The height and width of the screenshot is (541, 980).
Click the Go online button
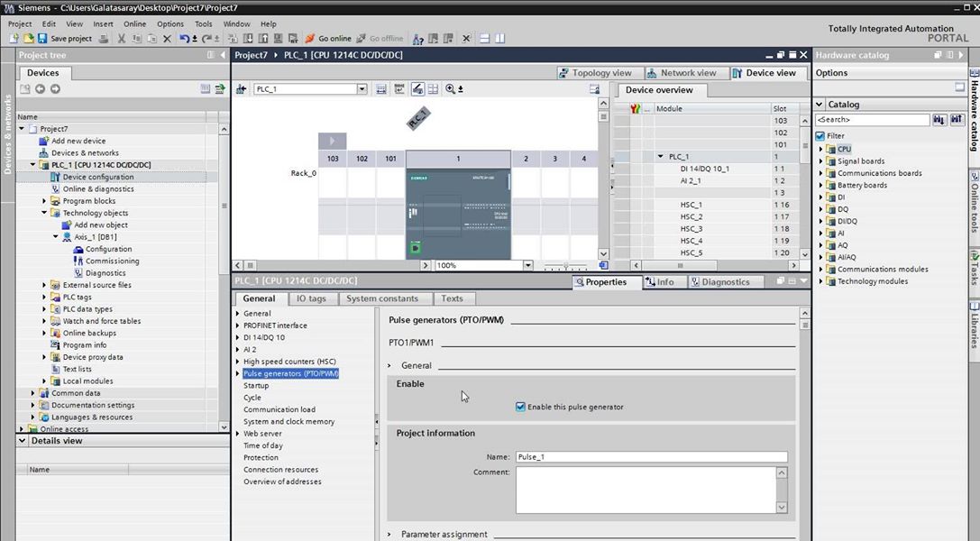[328, 38]
